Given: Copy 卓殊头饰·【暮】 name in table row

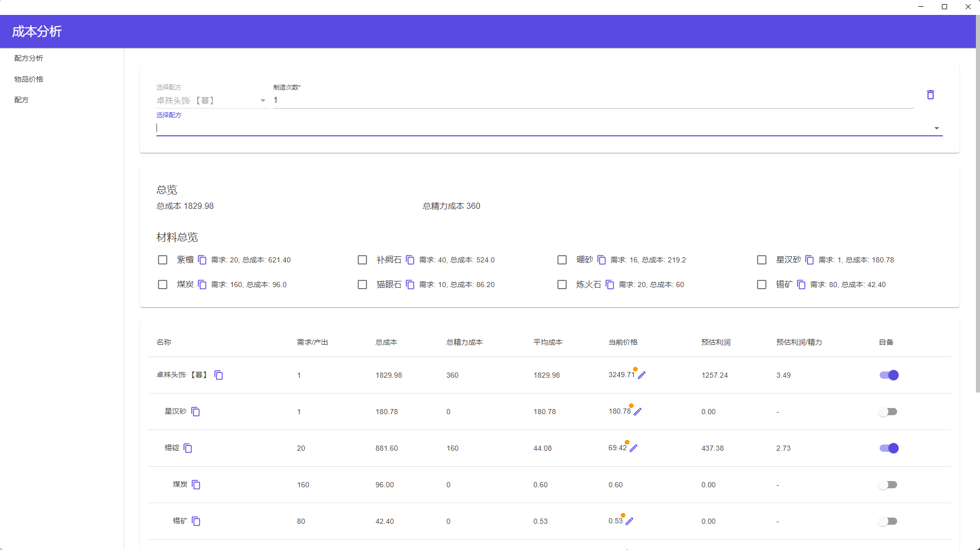Looking at the screenshot, I should pos(219,376).
